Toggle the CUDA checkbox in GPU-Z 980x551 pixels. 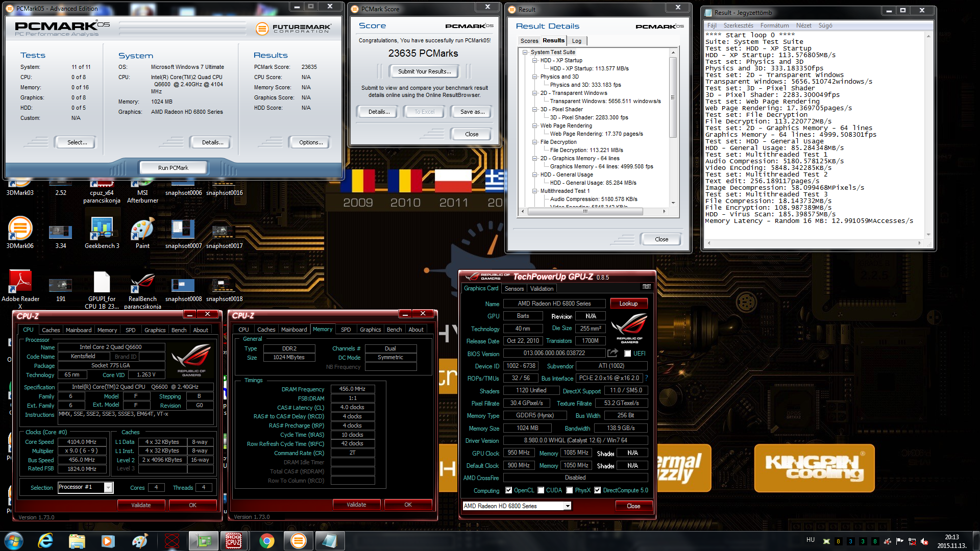[x=541, y=490]
